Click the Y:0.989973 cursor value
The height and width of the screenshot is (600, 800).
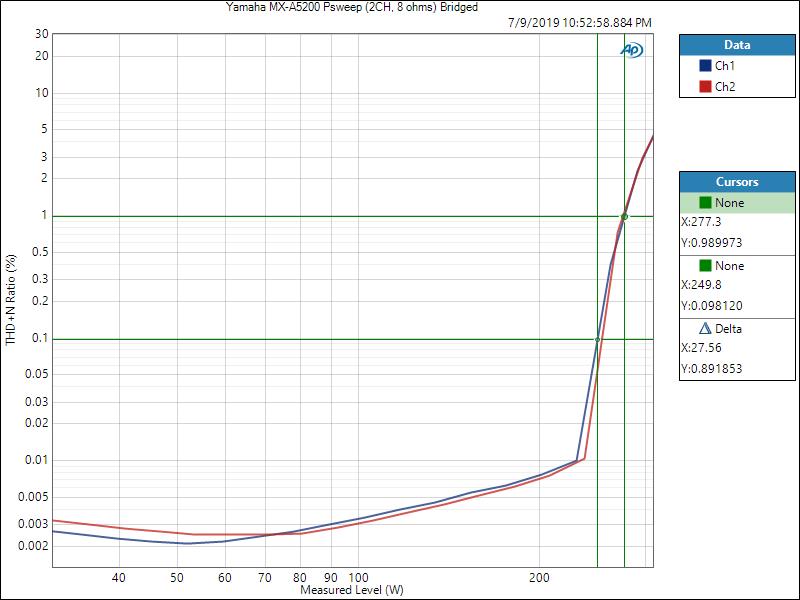[x=711, y=243]
